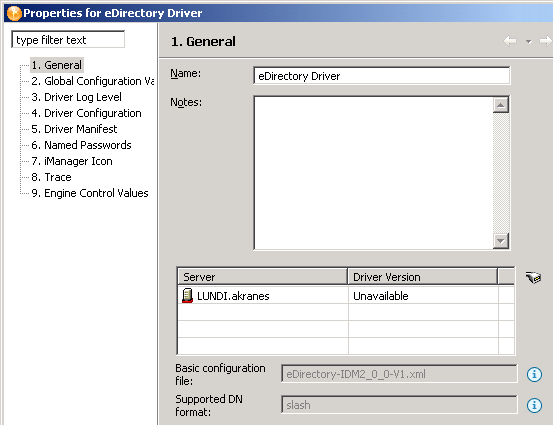Click the eDirectory Driver title bar icon
Viewport: 553px width, 425px height.
(14, 13)
